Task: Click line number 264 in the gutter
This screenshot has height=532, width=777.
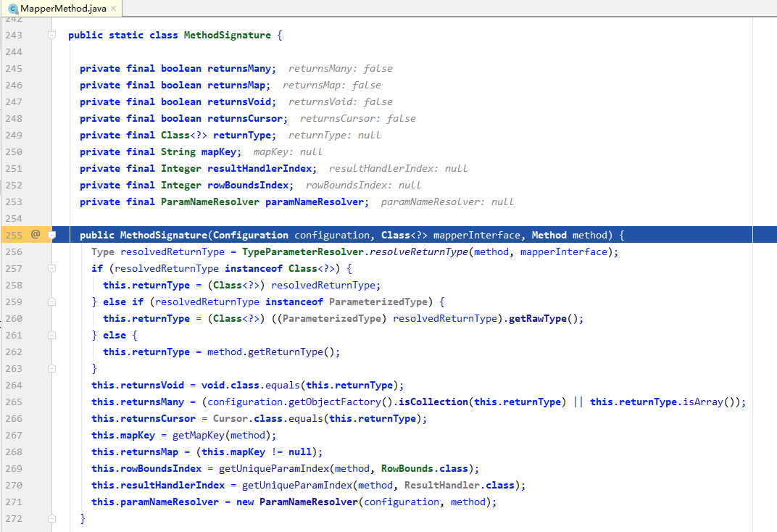Action: tap(14, 385)
